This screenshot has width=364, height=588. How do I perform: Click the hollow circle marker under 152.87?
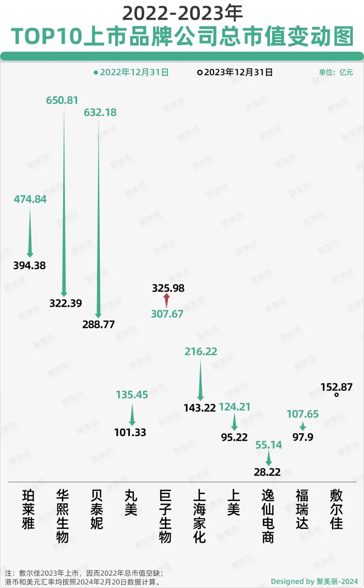pyautogui.click(x=336, y=395)
